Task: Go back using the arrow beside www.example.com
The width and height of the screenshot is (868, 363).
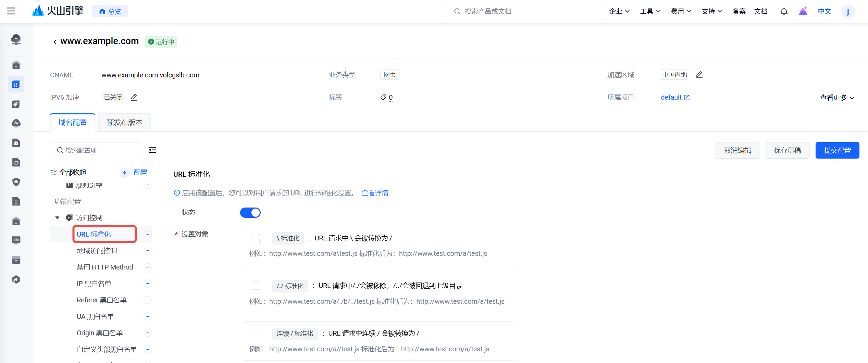Action: [x=55, y=42]
